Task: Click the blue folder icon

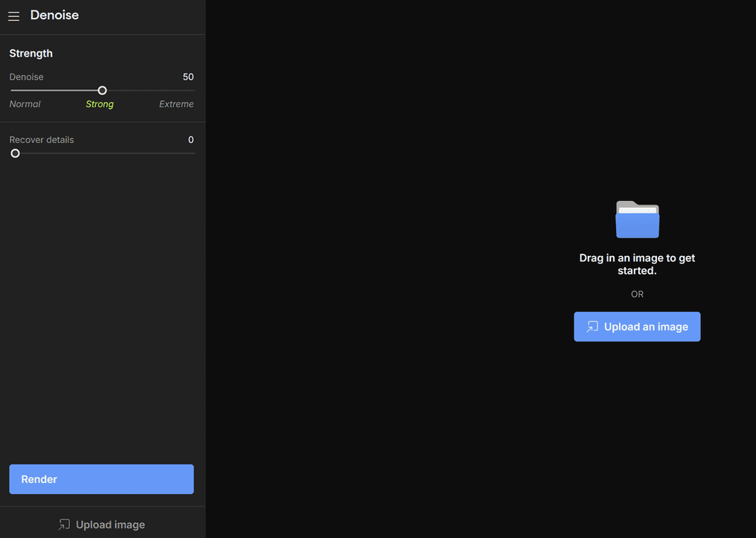Action: 637,220
